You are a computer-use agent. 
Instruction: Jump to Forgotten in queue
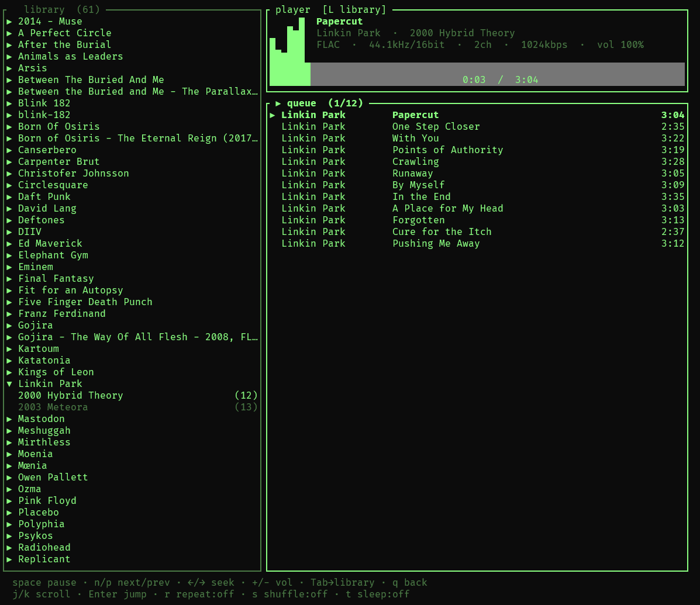477,220
